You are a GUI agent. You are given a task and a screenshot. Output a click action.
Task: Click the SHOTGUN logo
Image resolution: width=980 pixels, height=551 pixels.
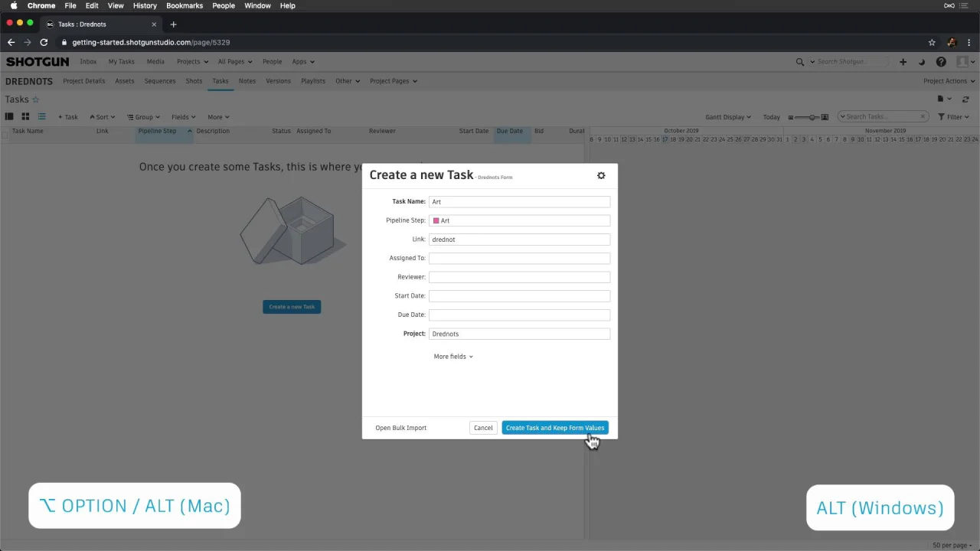[38, 62]
